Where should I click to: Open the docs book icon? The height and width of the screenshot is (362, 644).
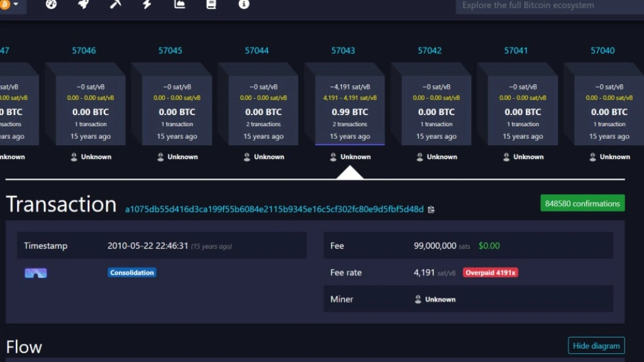click(x=211, y=4)
